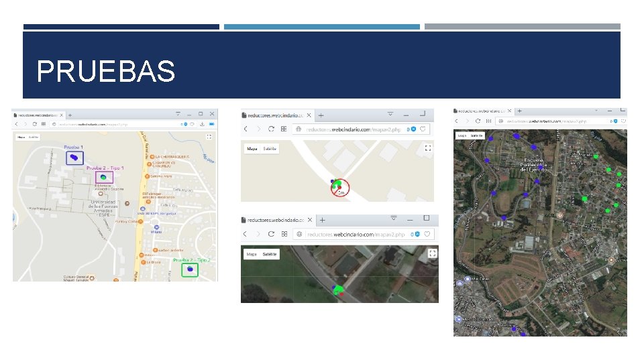Reload page in Prueba 1 map browser
The height and width of the screenshot is (362, 644).
34,124
